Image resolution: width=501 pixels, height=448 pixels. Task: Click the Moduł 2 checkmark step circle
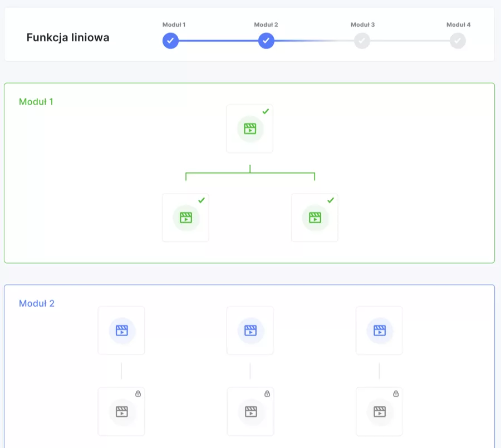coord(266,41)
